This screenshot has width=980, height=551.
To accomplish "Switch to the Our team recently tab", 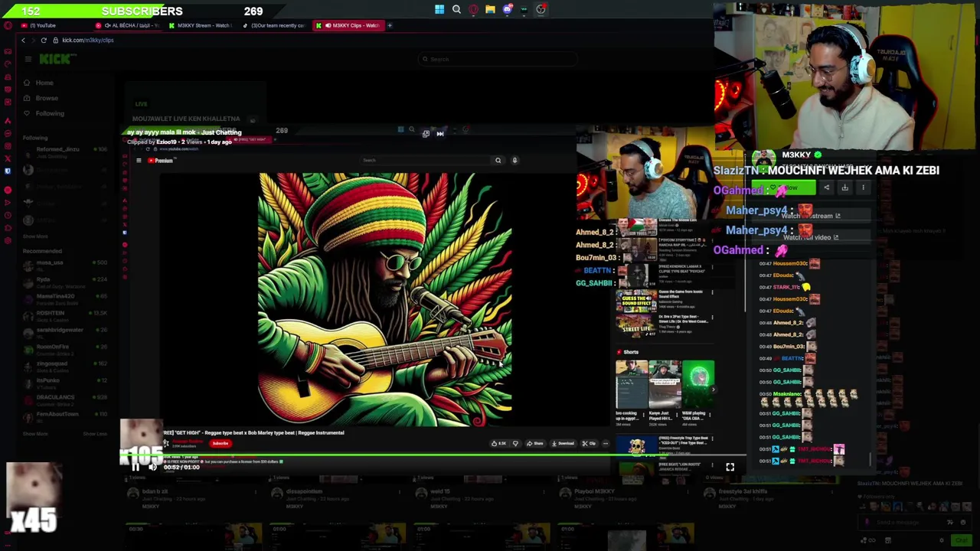I will [x=274, y=25].
